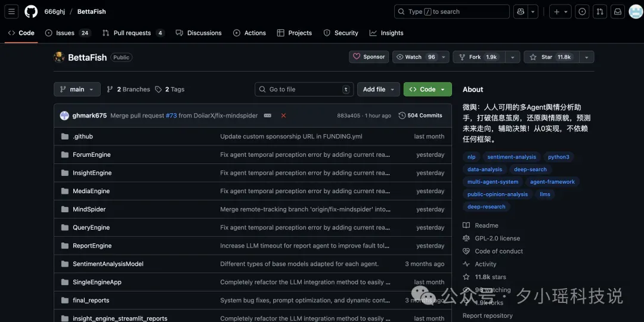Open pull request #73 link

point(171,116)
